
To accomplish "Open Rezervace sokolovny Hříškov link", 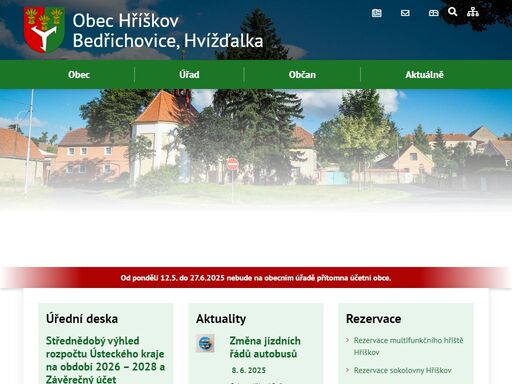I will (402, 370).
